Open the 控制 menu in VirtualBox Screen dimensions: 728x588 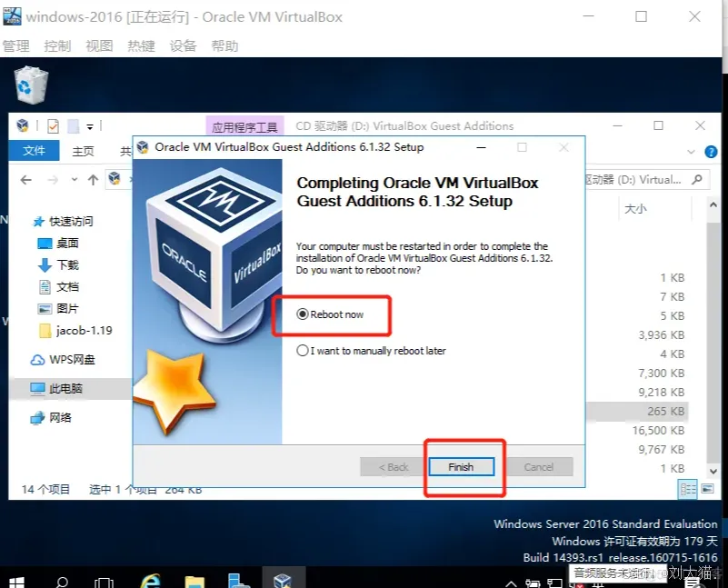click(x=57, y=46)
